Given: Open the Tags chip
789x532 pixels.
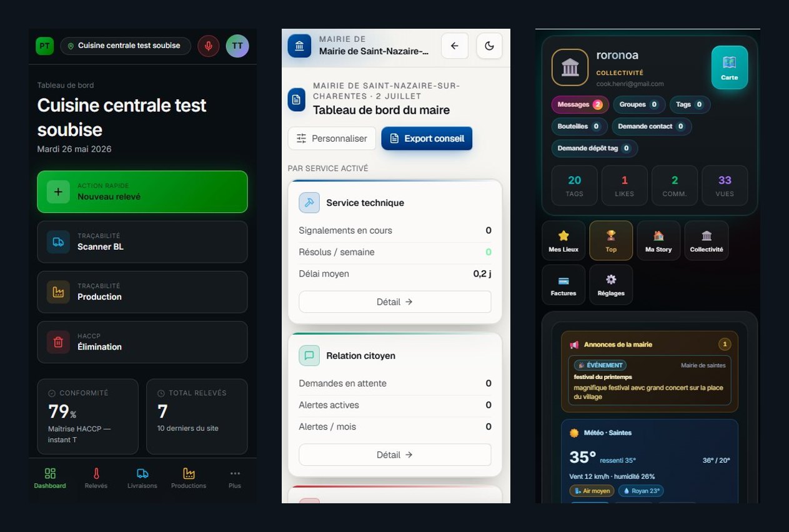Looking at the screenshot, I should tap(690, 105).
